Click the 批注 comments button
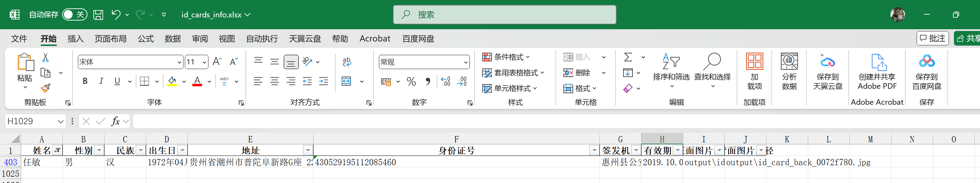980x183 pixels. click(932, 39)
